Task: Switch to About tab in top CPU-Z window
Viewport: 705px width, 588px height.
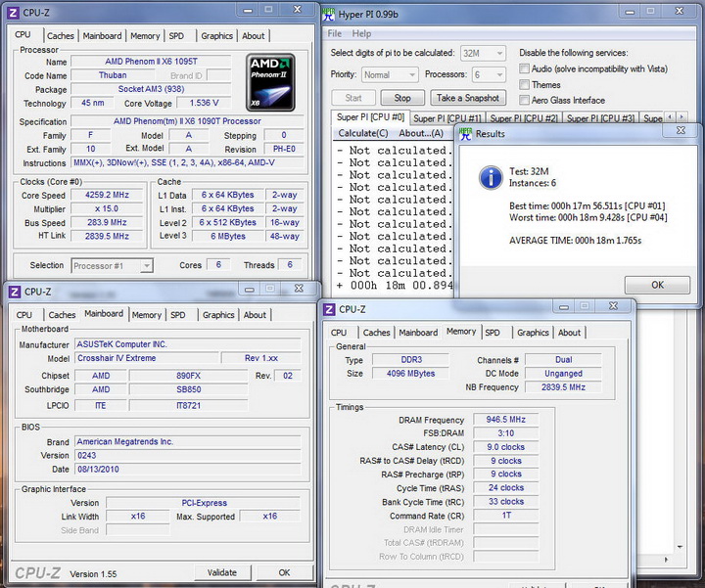Action: pos(254,36)
